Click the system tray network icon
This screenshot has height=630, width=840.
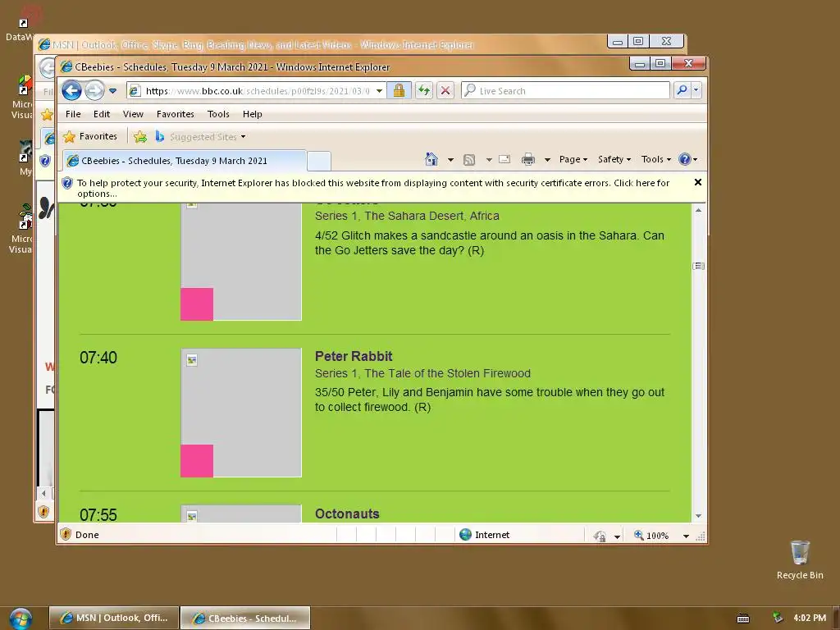[x=778, y=618]
